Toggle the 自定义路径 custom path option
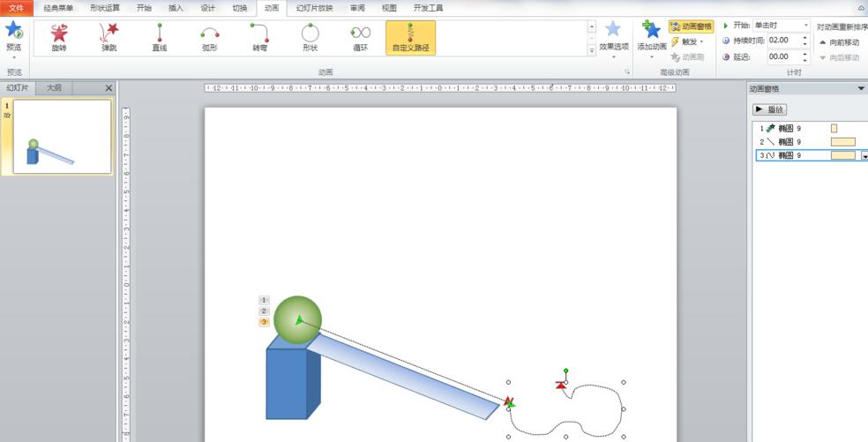 pos(410,37)
